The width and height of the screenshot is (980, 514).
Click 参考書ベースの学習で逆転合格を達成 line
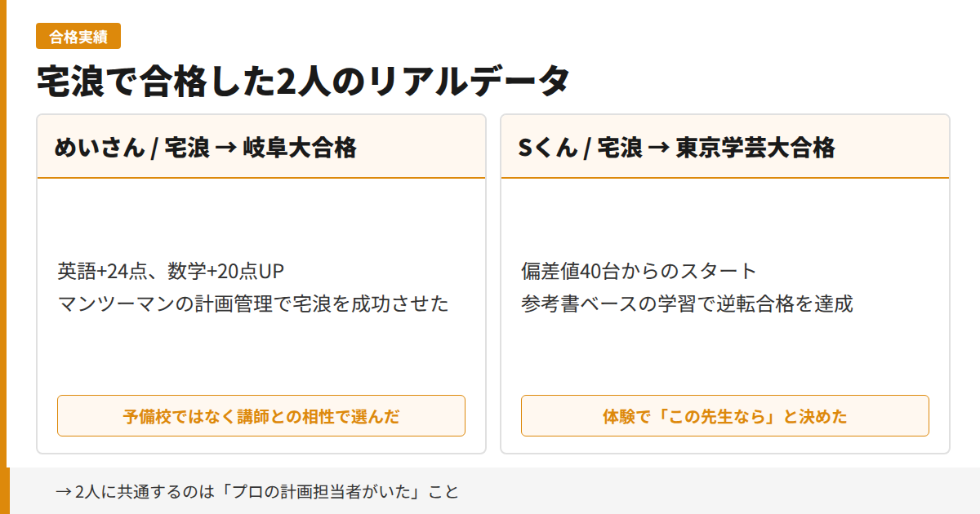tap(686, 302)
